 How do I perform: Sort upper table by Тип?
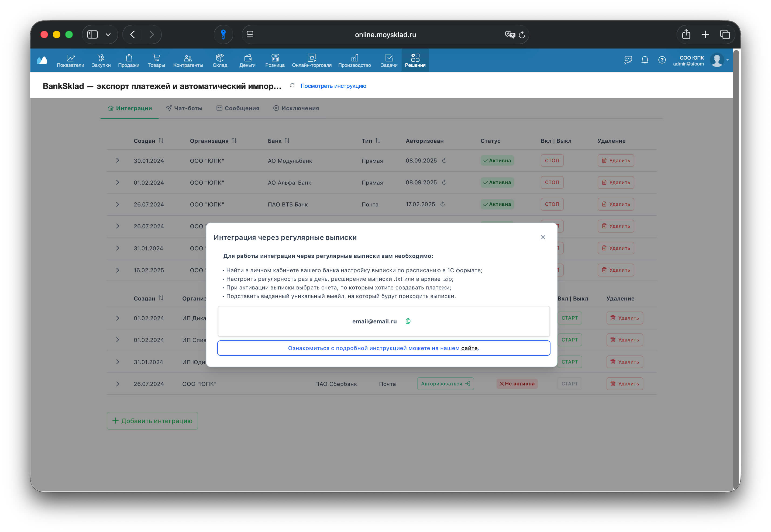tap(378, 141)
